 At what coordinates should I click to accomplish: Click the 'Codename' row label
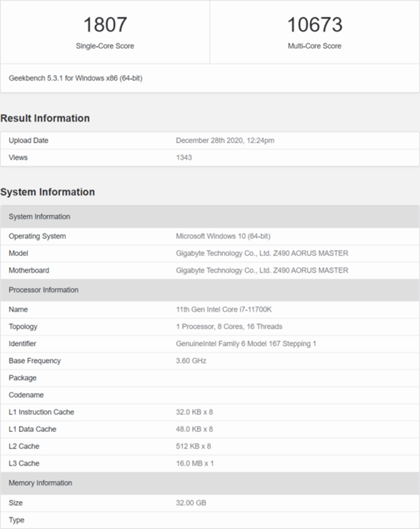click(x=26, y=395)
